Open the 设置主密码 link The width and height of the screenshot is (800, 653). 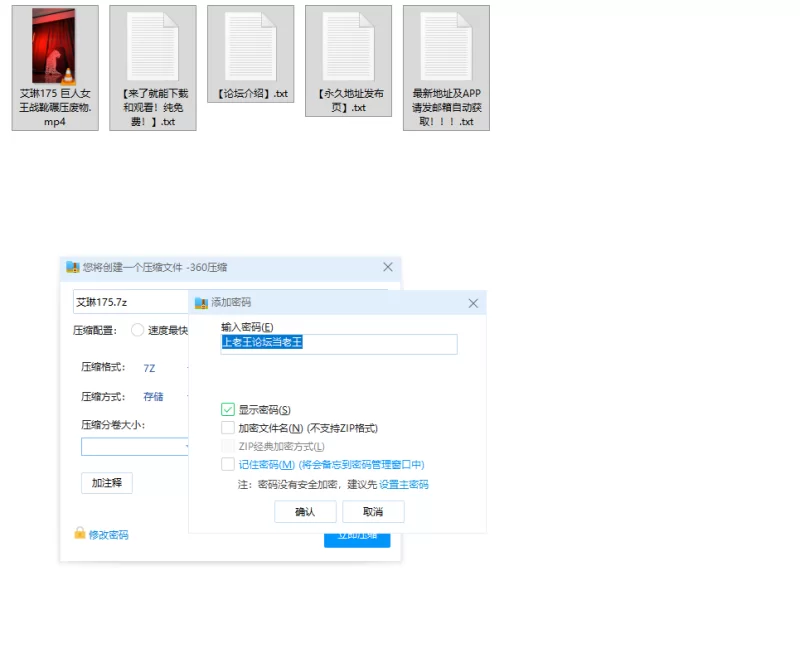(403, 485)
